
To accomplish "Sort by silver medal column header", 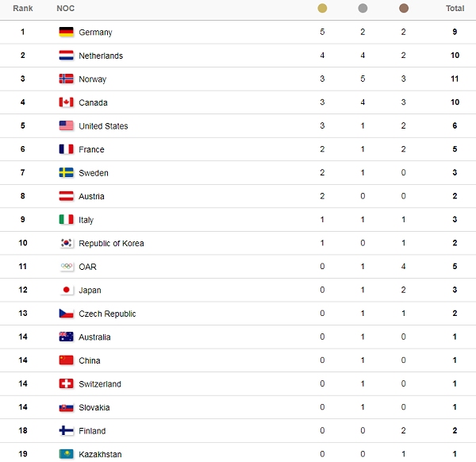I will click(x=363, y=8).
